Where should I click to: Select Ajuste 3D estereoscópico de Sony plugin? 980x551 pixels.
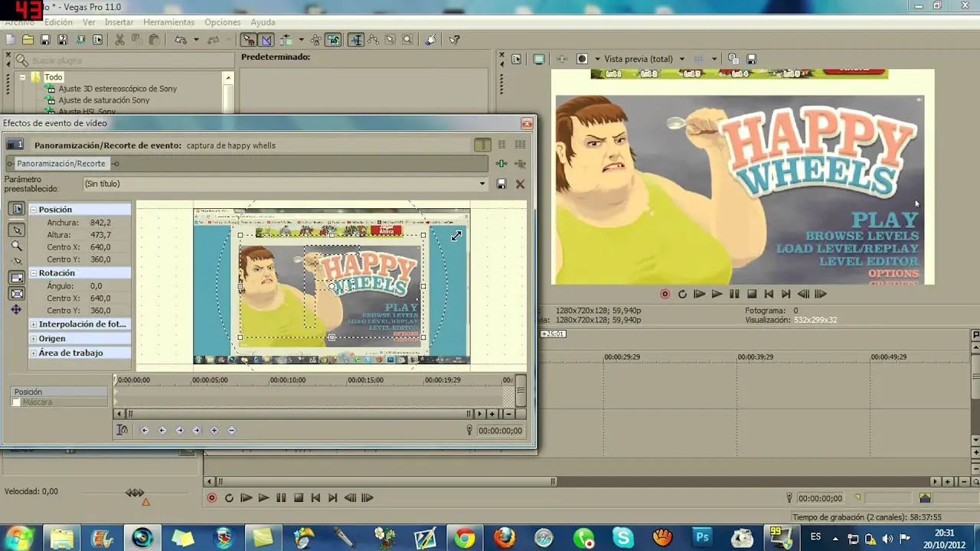point(117,89)
